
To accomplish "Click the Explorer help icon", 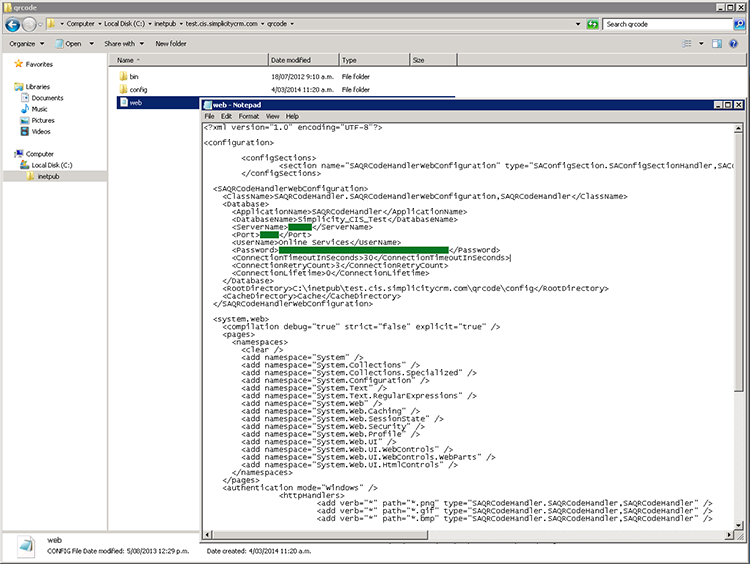I will 733,44.
